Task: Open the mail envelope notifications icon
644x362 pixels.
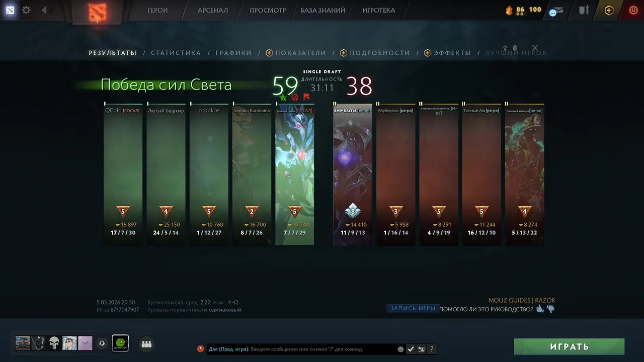Action: pos(556,11)
